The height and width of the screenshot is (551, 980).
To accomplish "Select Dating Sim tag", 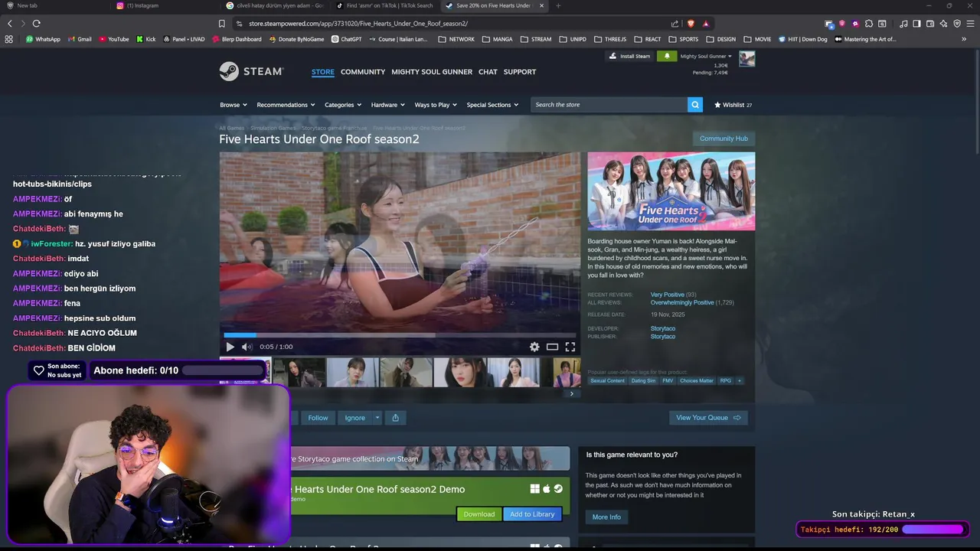I will point(643,380).
